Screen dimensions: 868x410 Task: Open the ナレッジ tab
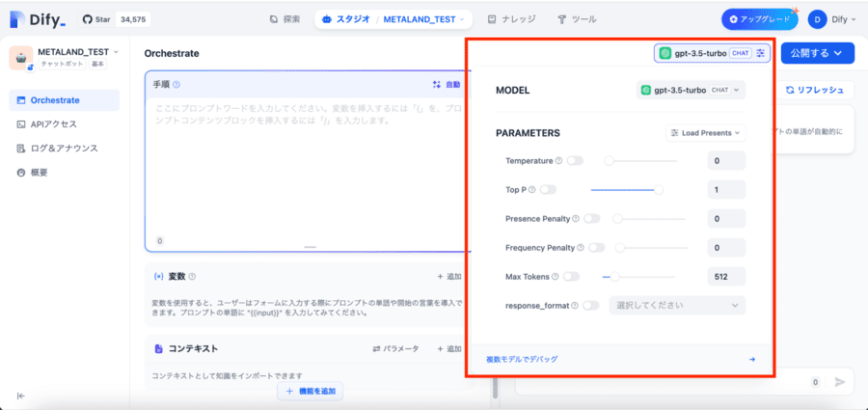click(512, 19)
